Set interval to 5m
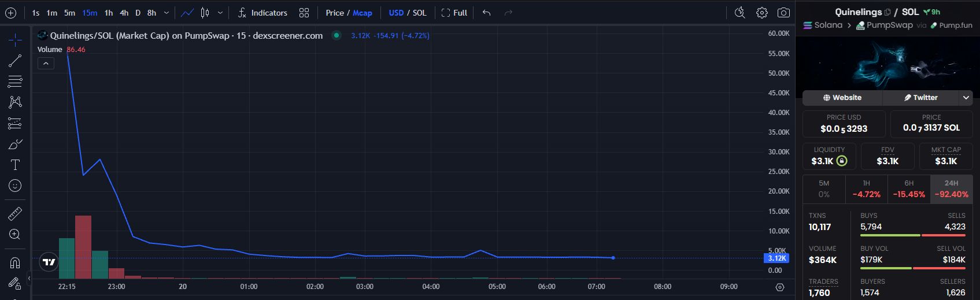 (69, 13)
